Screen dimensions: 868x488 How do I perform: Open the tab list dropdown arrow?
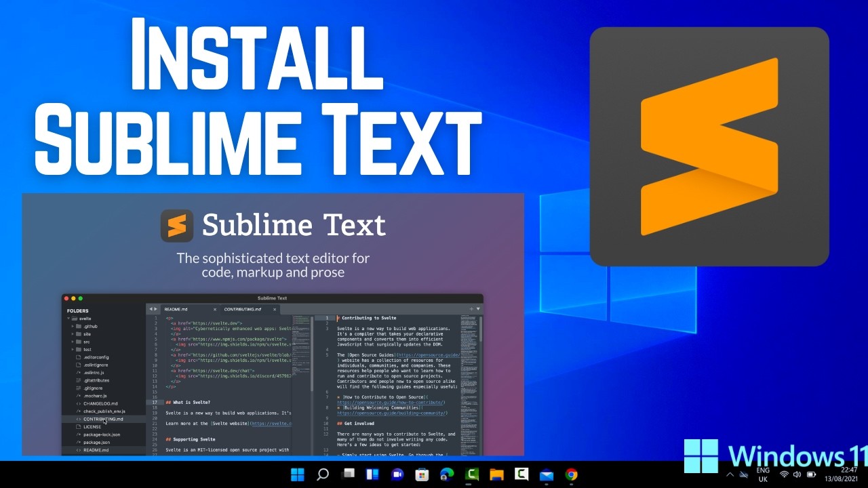(x=478, y=309)
